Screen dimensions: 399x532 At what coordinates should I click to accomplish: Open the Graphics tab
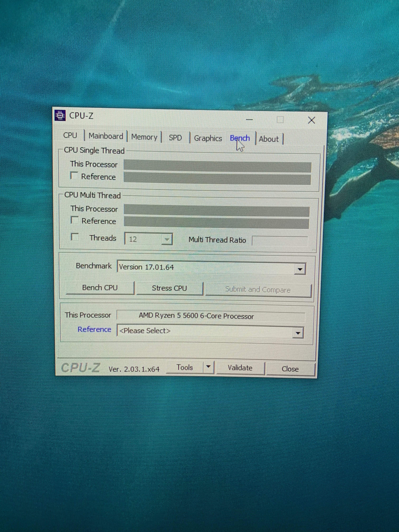208,139
